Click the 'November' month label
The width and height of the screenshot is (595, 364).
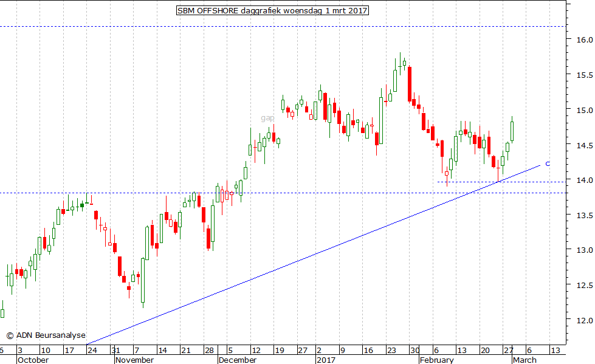[135, 360]
